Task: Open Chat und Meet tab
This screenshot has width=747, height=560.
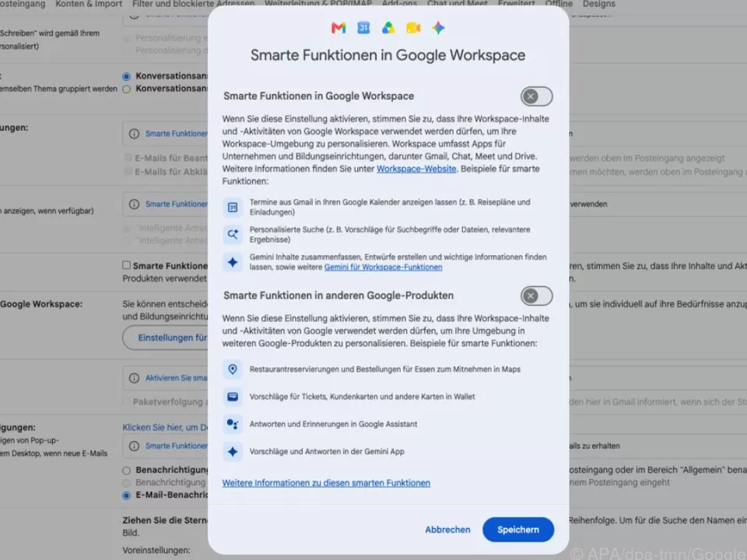Action: (x=458, y=4)
